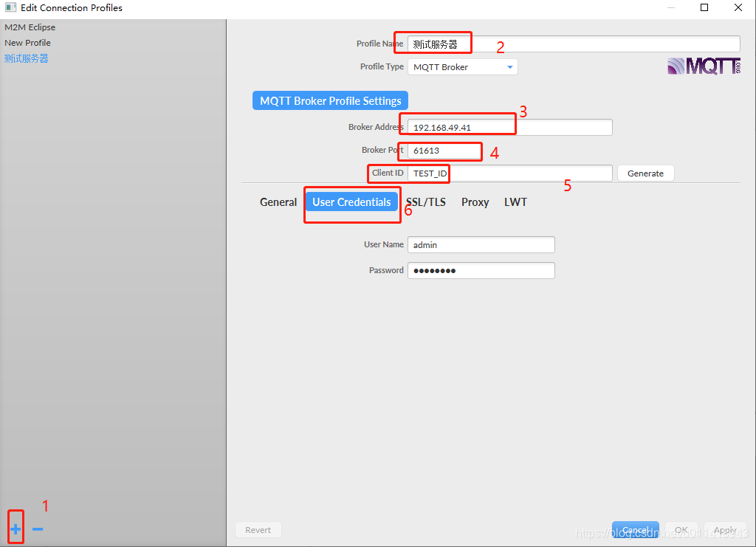Click the Apply button
Viewport: 756px width, 547px height.
pos(725,529)
